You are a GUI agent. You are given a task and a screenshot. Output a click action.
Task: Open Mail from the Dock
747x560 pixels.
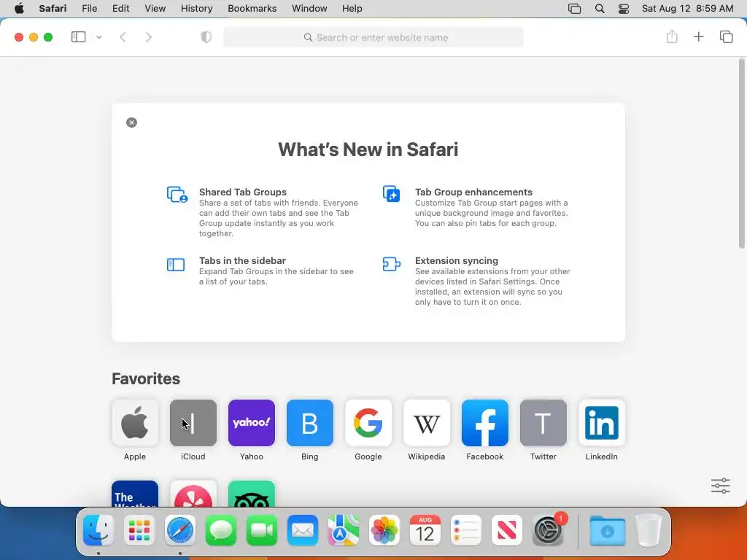303,530
